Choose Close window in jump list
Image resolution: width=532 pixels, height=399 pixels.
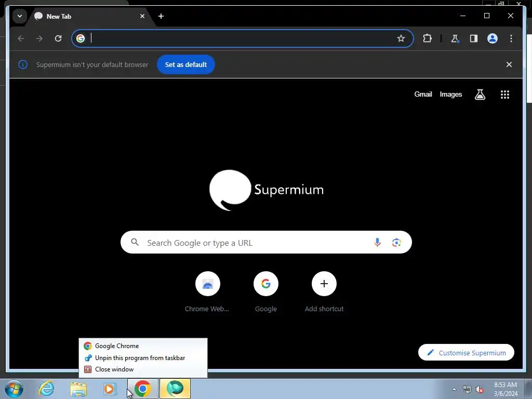pyautogui.click(x=143, y=369)
